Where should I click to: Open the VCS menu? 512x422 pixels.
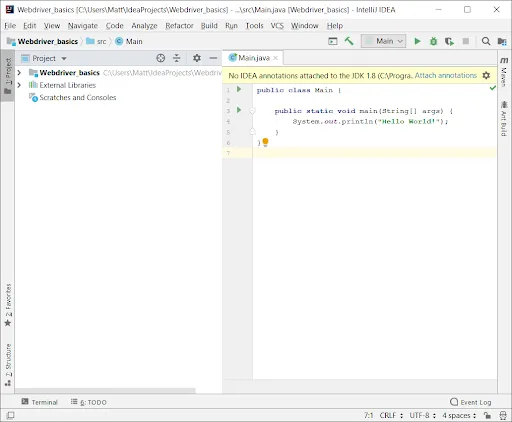coord(277,26)
